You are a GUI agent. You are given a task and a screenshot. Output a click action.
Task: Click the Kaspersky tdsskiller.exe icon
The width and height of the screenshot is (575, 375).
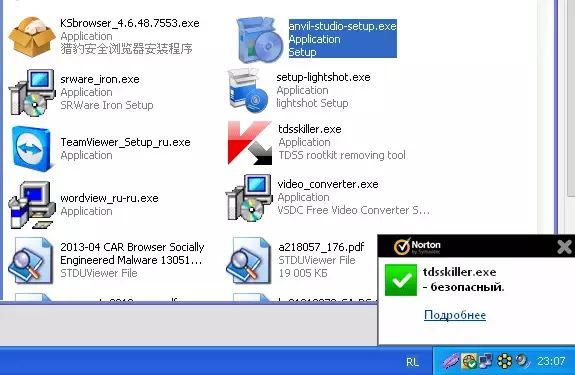250,143
